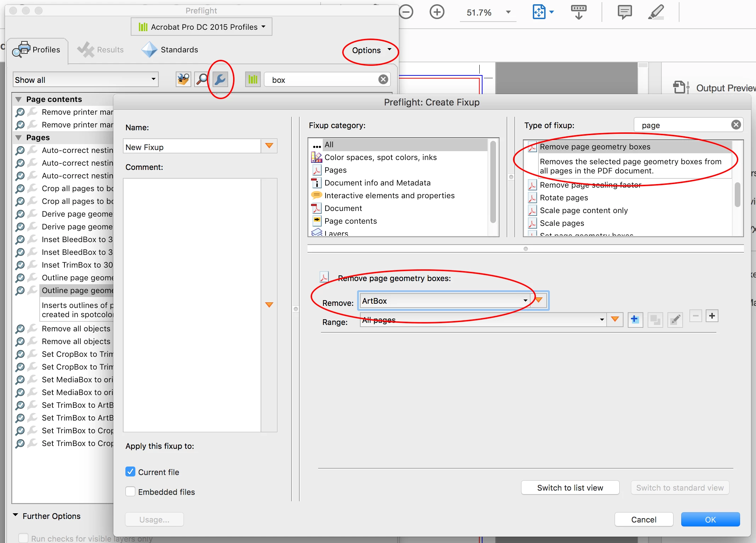Click the plus add-row button
The width and height of the screenshot is (756, 543).
pyautogui.click(x=712, y=316)
